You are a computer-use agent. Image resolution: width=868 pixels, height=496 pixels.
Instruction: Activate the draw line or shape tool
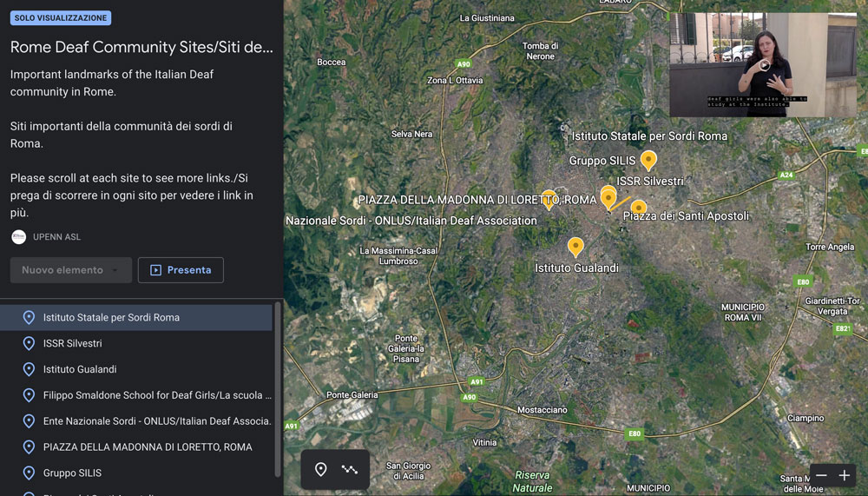point(349,469)
